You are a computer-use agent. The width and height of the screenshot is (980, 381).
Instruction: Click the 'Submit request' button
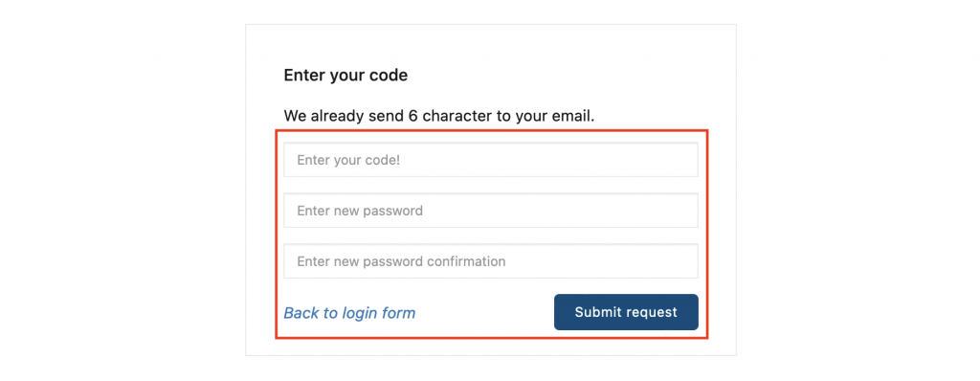tap(626, 312)
